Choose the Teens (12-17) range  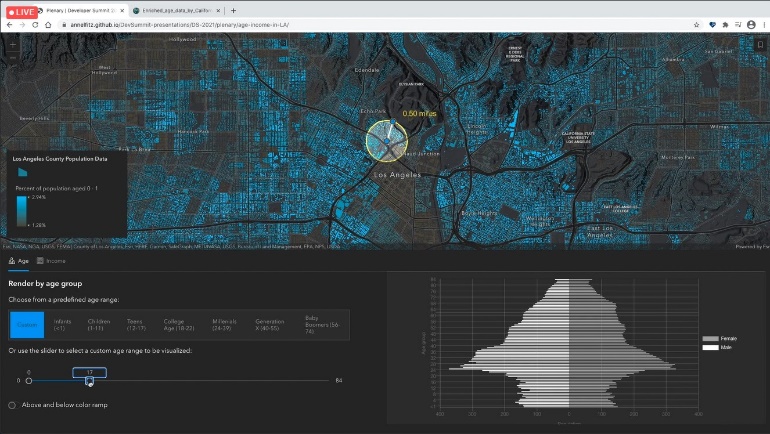point(136,325)
